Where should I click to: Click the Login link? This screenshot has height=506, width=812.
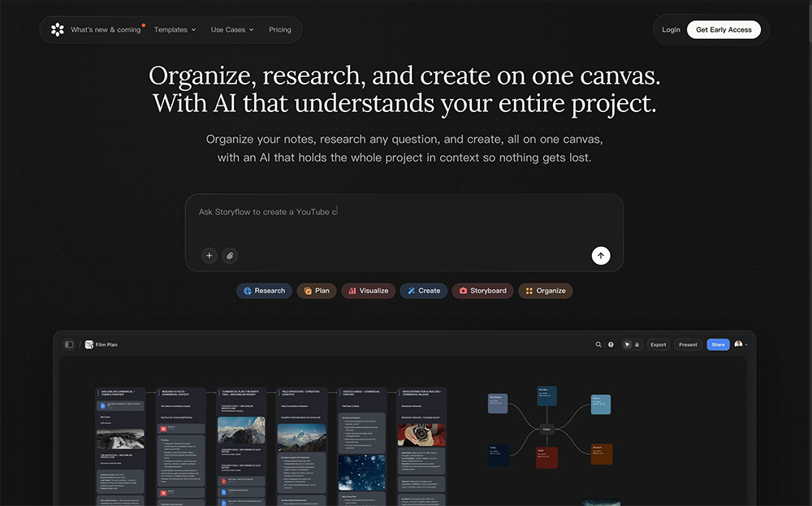click(x=671, y=30)
